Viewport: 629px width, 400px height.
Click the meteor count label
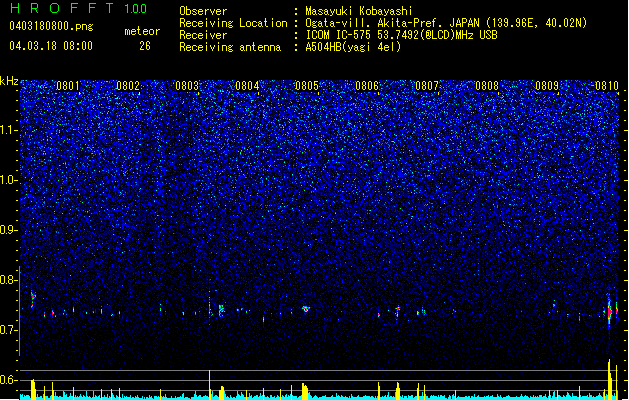pyautogui.click(x=142, y=31)
